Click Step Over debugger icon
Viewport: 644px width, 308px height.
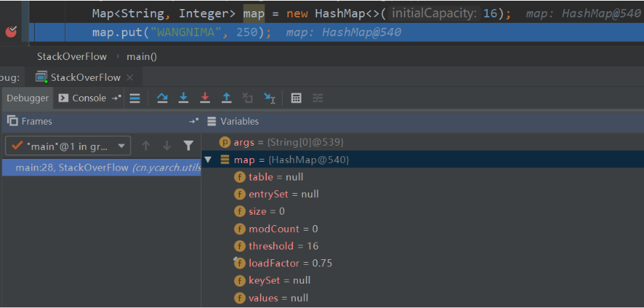pos(163,98)
